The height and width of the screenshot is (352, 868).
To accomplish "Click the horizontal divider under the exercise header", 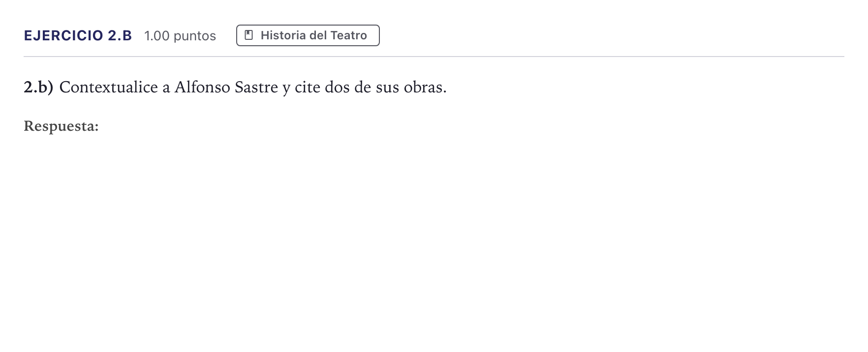I will (x=434, y=57).
